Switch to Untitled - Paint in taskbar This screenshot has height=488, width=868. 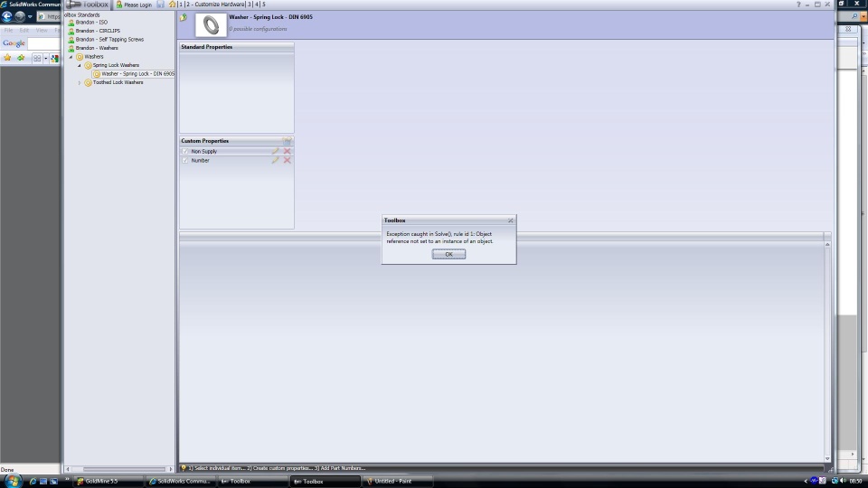pyautogui.click(x=398, y=482)
